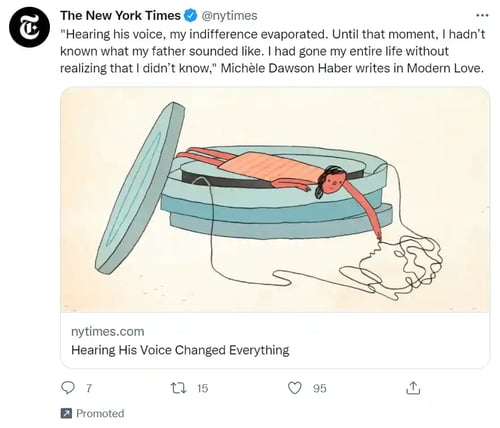The image size is (500, 428).
Task: Open The New York Times display name
Action: click(120, 15)
